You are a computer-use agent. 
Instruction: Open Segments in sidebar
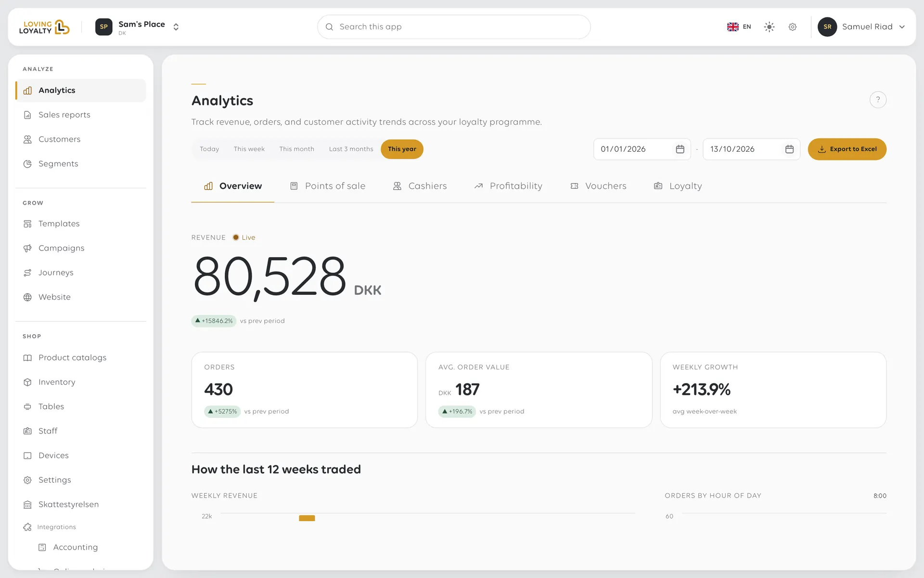81,164
